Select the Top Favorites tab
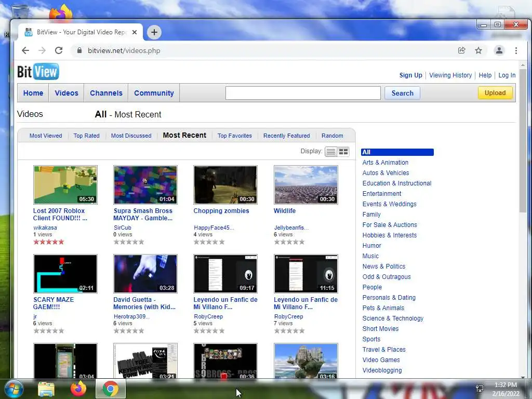This screenshot has height=399, width=532. (x=235, y=136)
